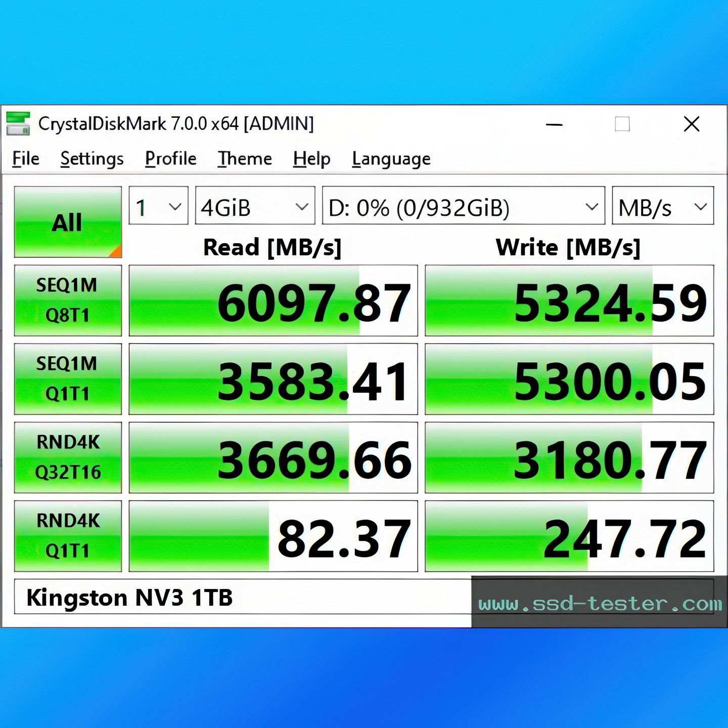Viewport: 728px width, 728px height.
Task: Click the CrystalDiskMark app icon in title bar
Action: click(x=18, y=124)
